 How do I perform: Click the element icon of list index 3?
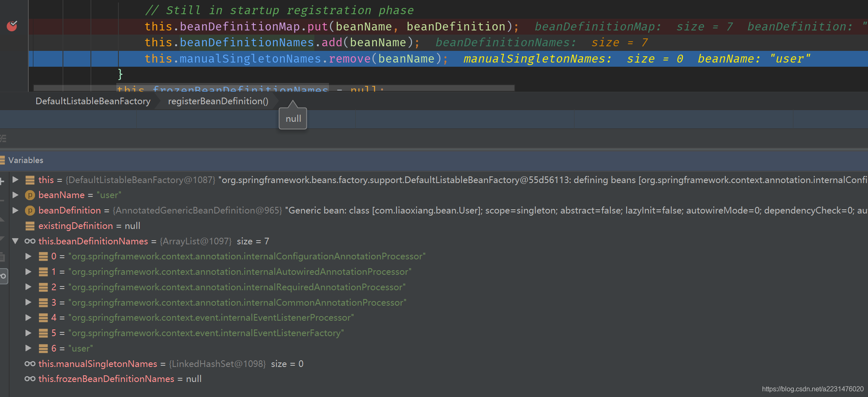point(43,302)
